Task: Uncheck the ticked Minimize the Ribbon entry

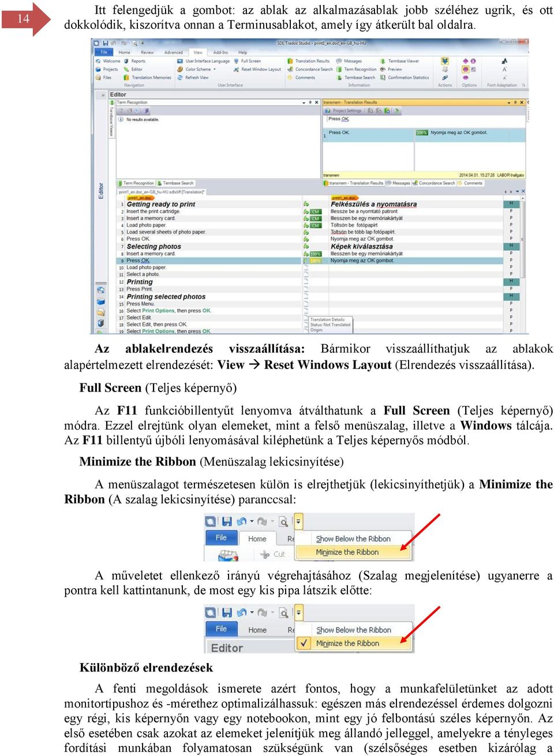Action: pos(353,643)
